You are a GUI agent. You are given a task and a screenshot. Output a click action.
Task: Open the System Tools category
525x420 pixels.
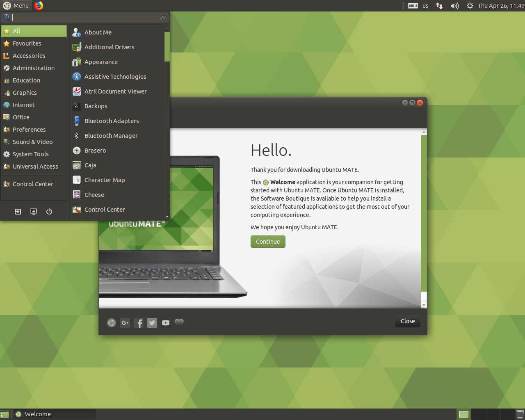(34, 154)
